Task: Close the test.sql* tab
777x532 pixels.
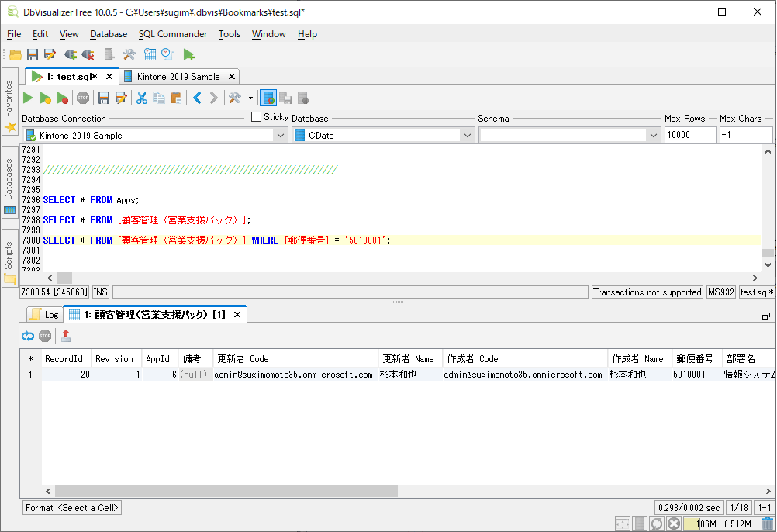Action: (x=109, y=77)
